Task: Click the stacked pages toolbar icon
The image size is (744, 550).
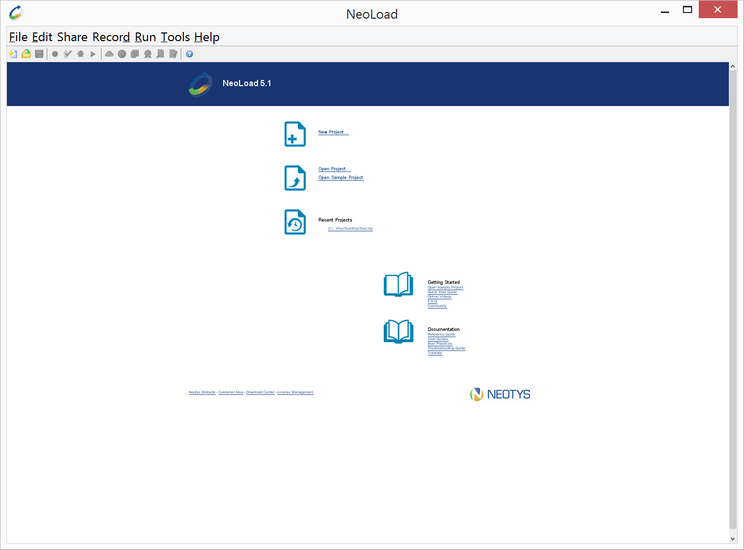Action: coord(135,54)
